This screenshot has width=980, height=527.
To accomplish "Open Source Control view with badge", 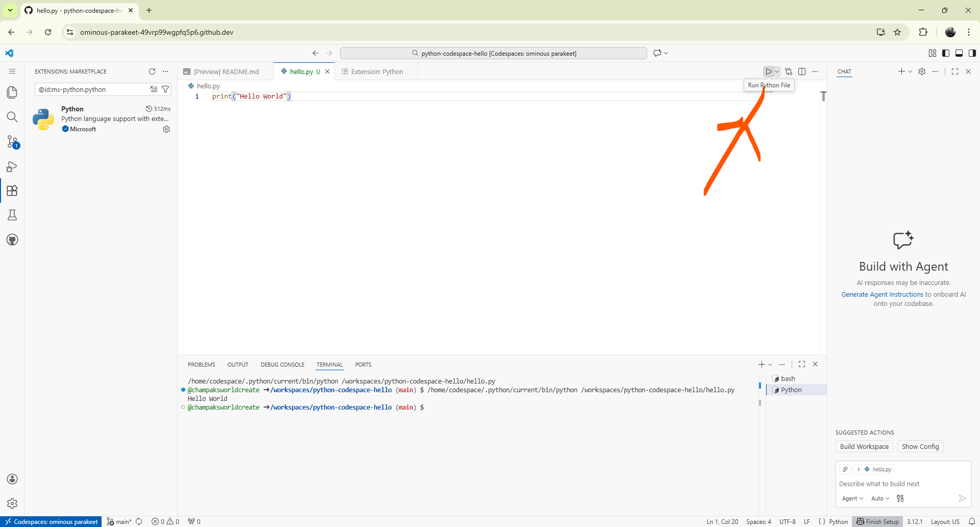I will pos(12,141).
